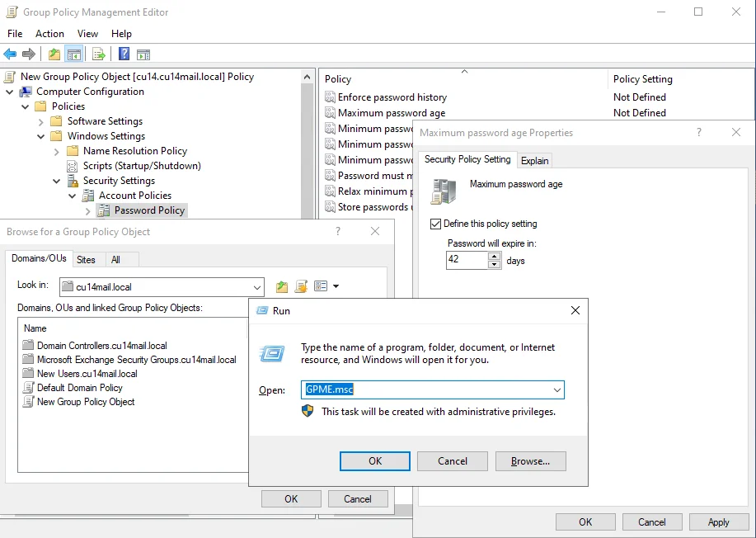The image size is (756, 538).
Task: Click OK in the Run dialog
Action: 375,461
